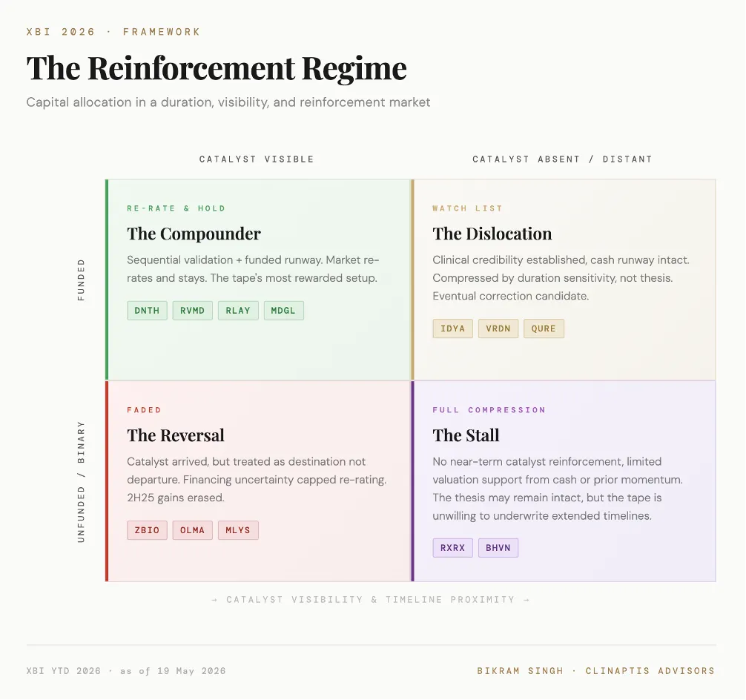Select the VRDN ticker chip
746x700 pixels.
[x=498, y=328]
